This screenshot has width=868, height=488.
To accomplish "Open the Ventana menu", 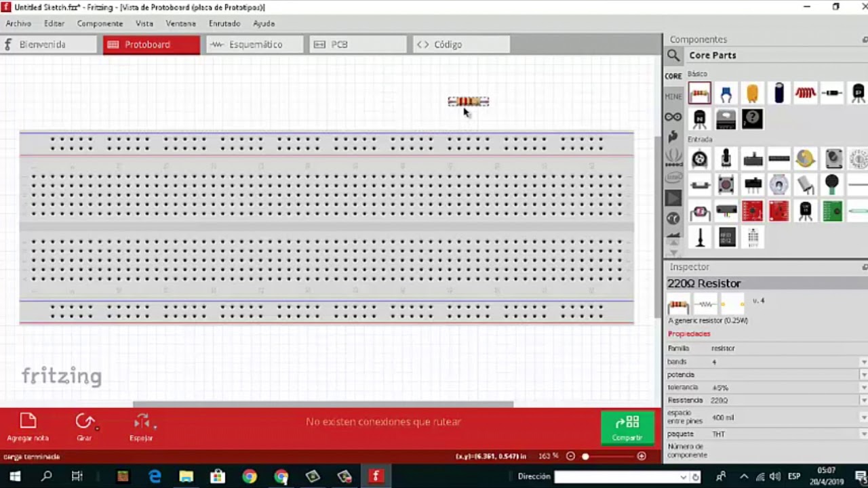I will pyautogui.click(x=181, y=23).
